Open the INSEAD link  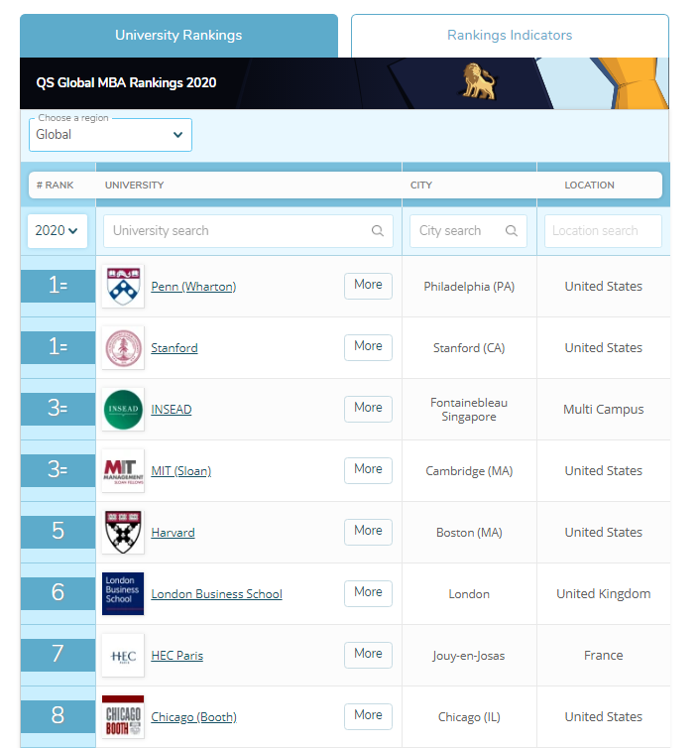tap(172, 410)
